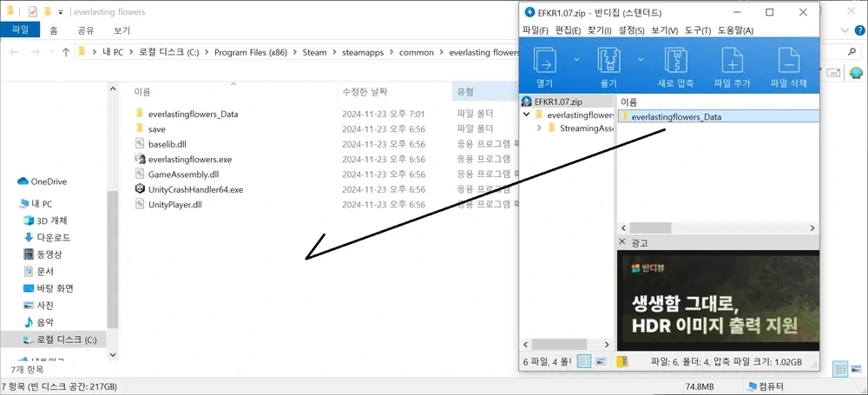868x395 pixels.
Task: Open the dropdown arrow next to 열기
Action: [576, 59]
